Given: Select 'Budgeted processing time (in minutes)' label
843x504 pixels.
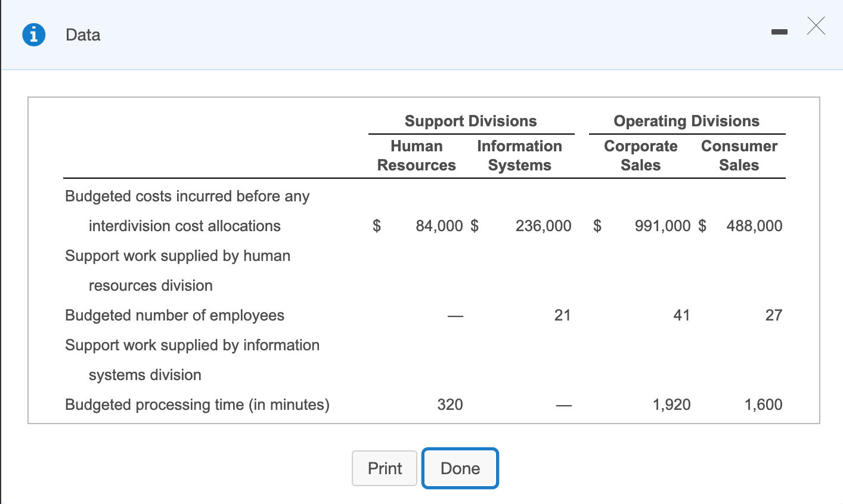Looking at the screenshot, I should [197, 405].
